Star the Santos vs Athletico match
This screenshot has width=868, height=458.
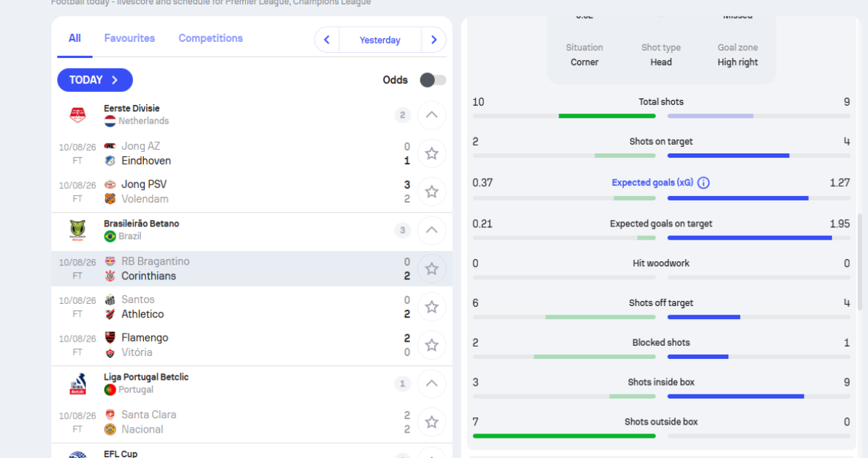click(432, 307)
